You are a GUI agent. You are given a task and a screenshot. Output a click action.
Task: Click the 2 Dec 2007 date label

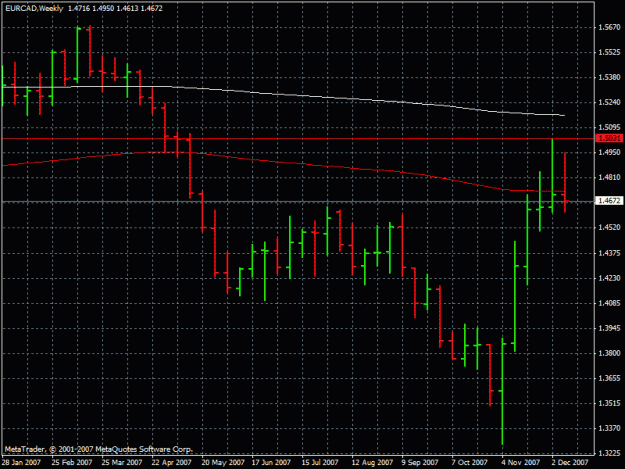[x=570, y=463]
